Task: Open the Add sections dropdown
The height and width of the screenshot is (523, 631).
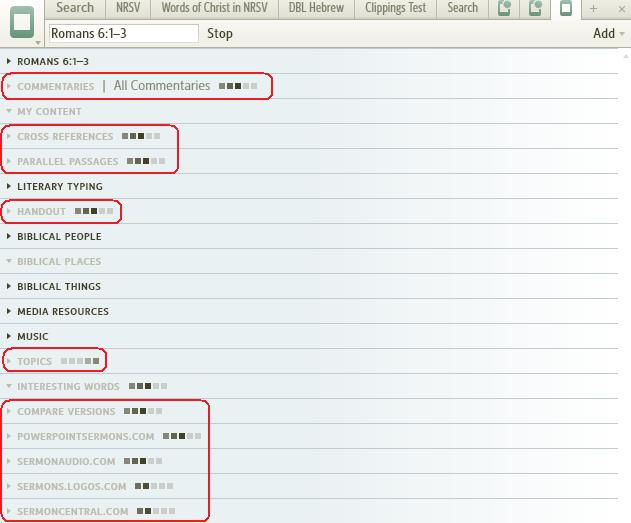Action: click(608, 33)
